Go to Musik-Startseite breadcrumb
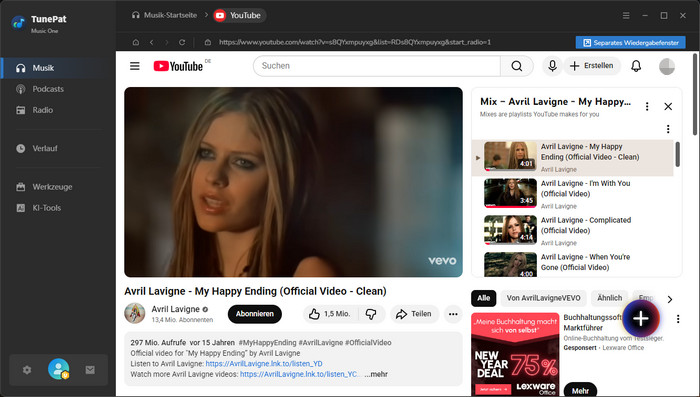This screenshot has height=397, width=700. (164, 15)
